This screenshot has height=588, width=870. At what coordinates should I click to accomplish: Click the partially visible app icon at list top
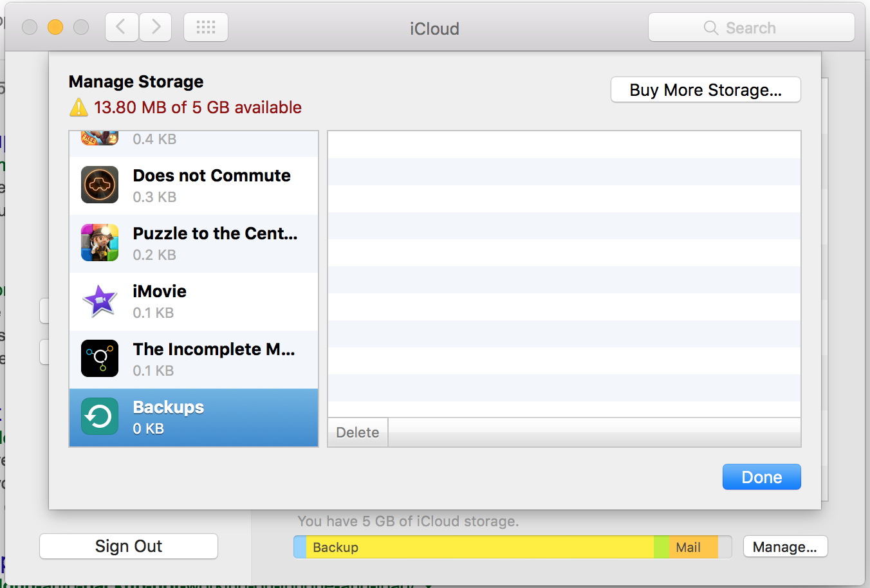tap(100, 138)
